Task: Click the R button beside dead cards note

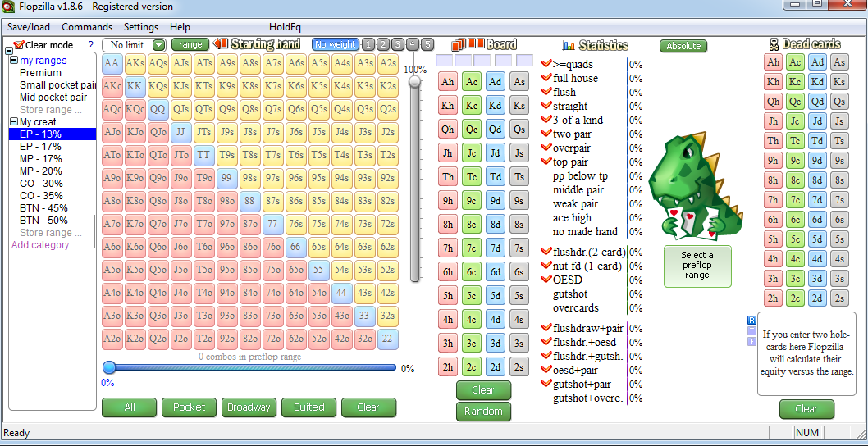Action: coord(752,320)
